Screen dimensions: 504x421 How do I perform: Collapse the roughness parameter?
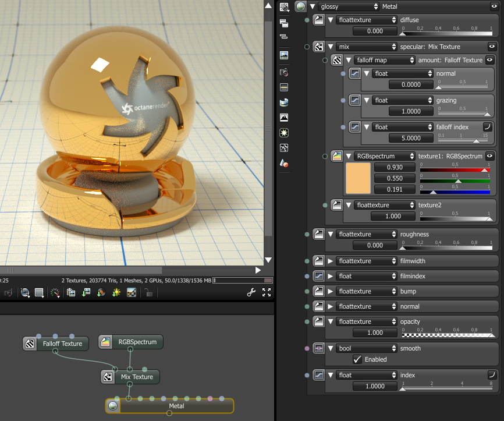[331, 234]
